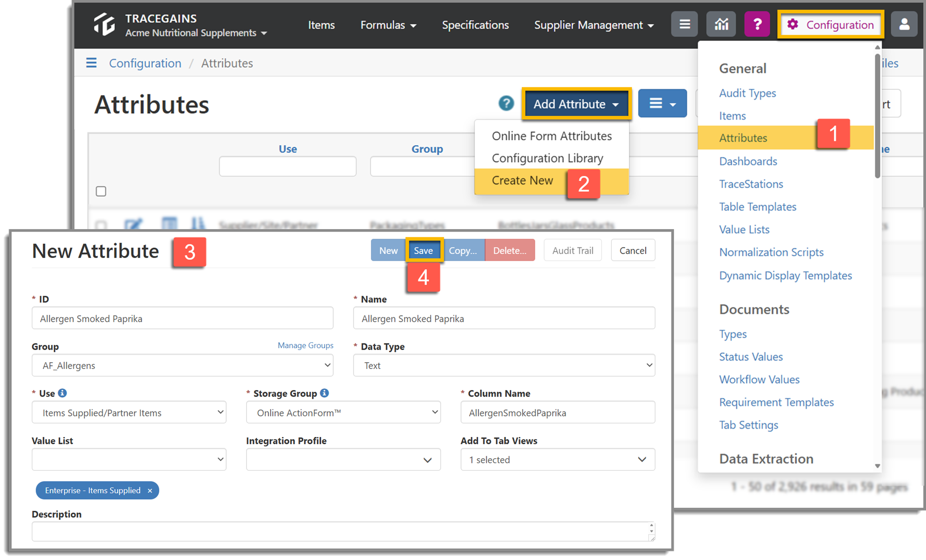
Task: Open the Storage Group dropdown Online ActionForm
Action: click(x=343, y=412)
